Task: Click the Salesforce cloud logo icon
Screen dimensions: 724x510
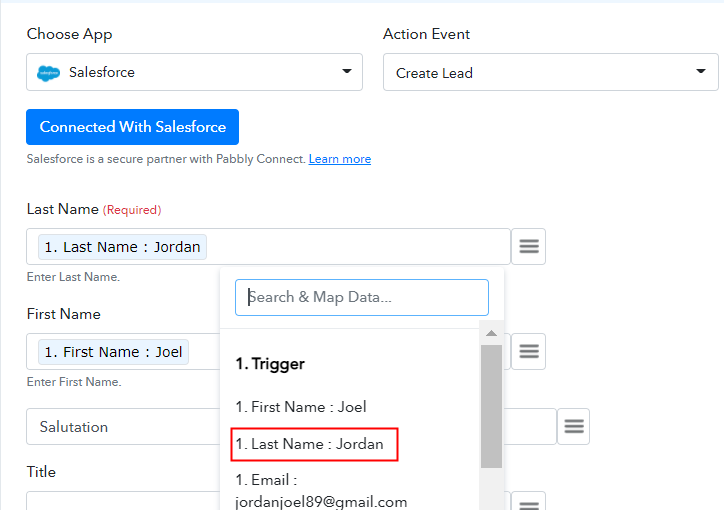Action: [48, 73]
